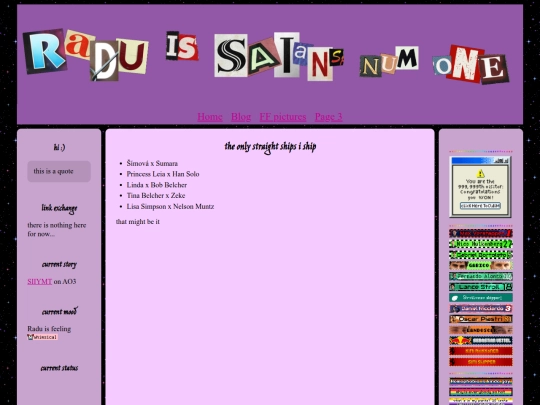This screenshot has width=540, height=405.
Task: Select the 'Linda x Bob Belcher' item
Action: click(157, 185)
